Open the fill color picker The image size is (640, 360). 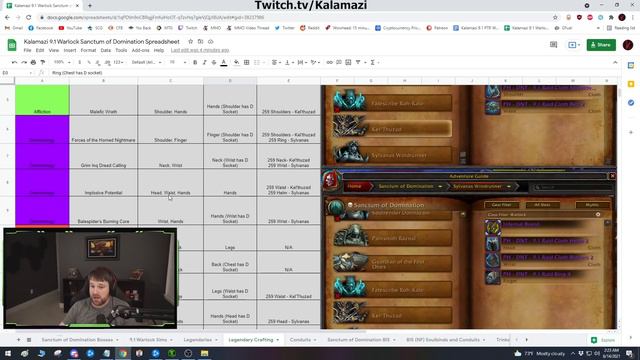pos(237,62)
